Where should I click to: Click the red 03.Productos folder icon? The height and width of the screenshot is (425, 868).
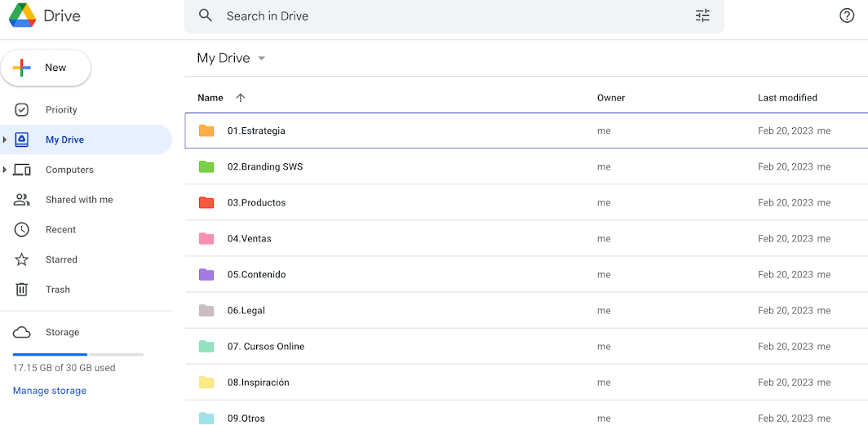pyautogui.click(x=206, y=202)
